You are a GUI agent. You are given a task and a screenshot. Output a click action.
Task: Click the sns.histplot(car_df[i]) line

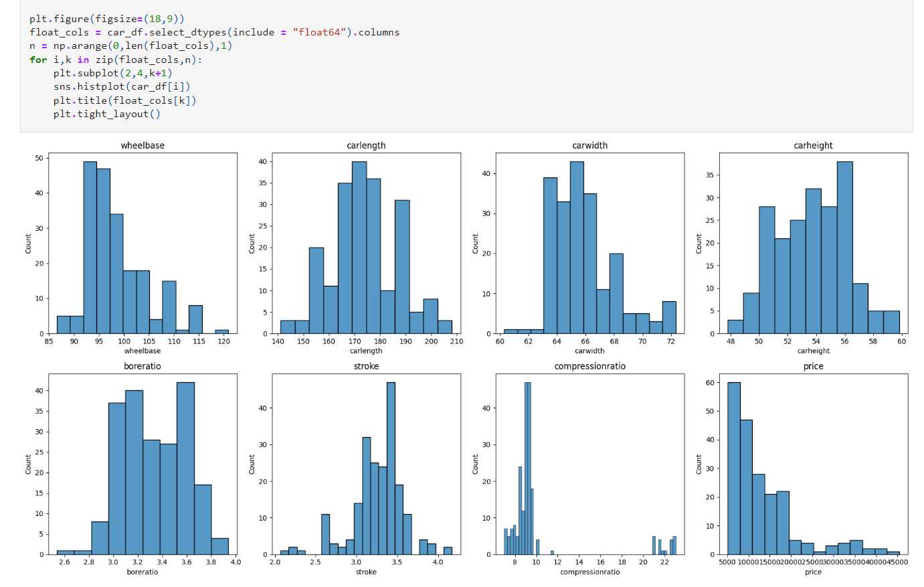[x=122, y=86]
